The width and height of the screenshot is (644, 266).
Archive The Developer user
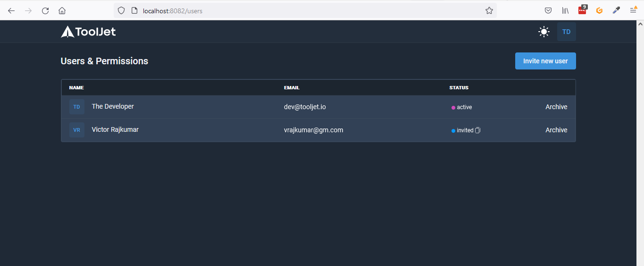point(556,107)
